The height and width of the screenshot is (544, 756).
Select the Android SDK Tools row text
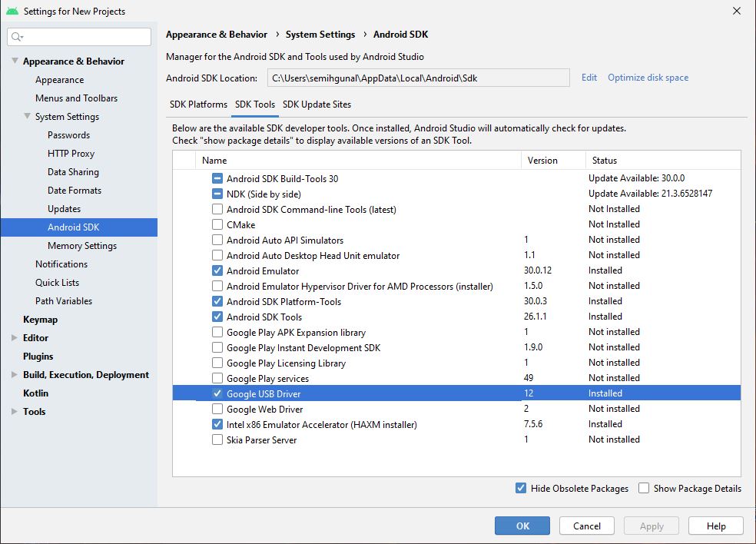(264, 317)
